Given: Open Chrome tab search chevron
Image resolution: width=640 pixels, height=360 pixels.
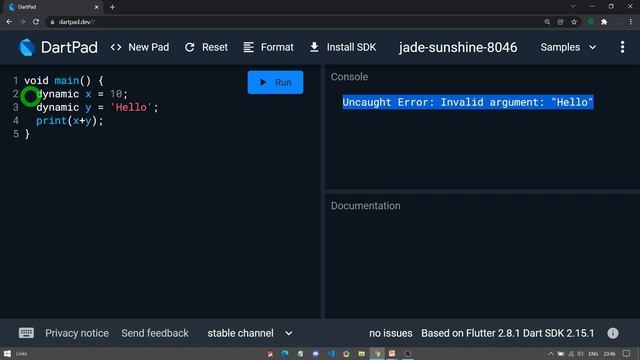Looking at the screenshot, I should [573, 7].
